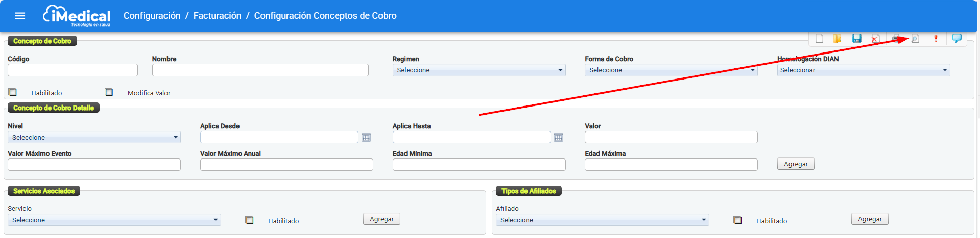Check Habilitado in Tipos de Afiliados
The image size is (980, 238).
point(737,220)
